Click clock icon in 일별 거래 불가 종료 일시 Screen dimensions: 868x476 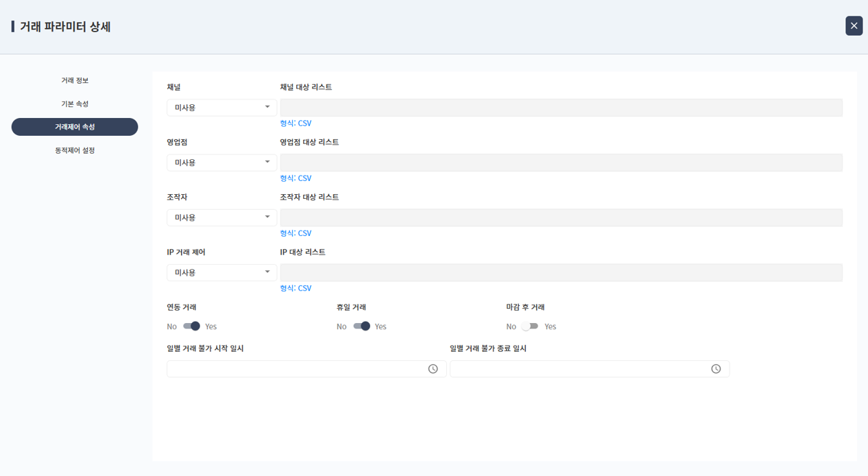pyautogui.click(x=716, y=369)
